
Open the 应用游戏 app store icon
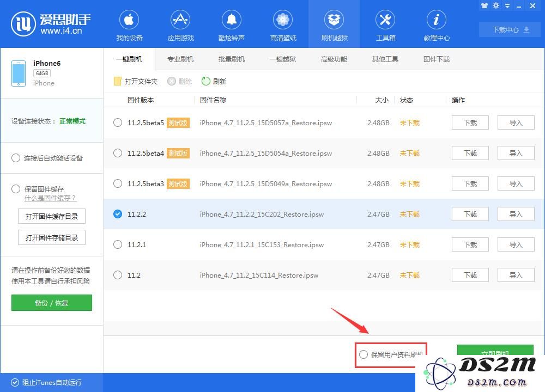(x=180, y=20)
